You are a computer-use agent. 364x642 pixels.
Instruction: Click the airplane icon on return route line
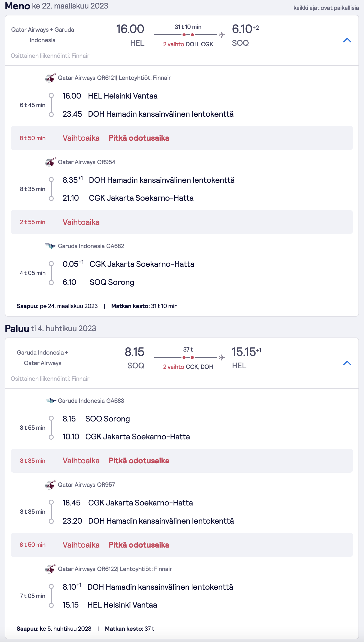click(222, 358)
